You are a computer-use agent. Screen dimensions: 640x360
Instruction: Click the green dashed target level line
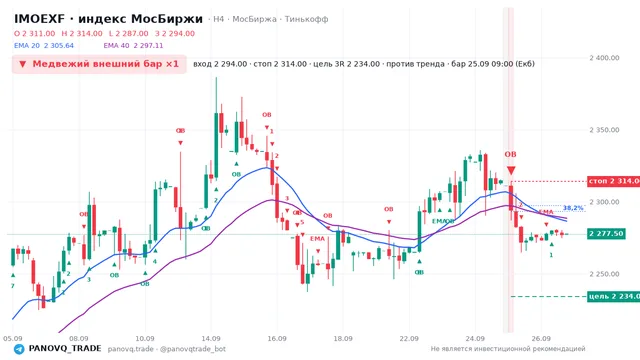(x=549, y=296)
